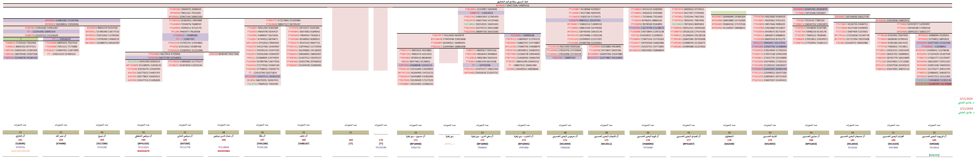
Task: Select the (M9268) haplogroup label
Action: tap(934, 144)
